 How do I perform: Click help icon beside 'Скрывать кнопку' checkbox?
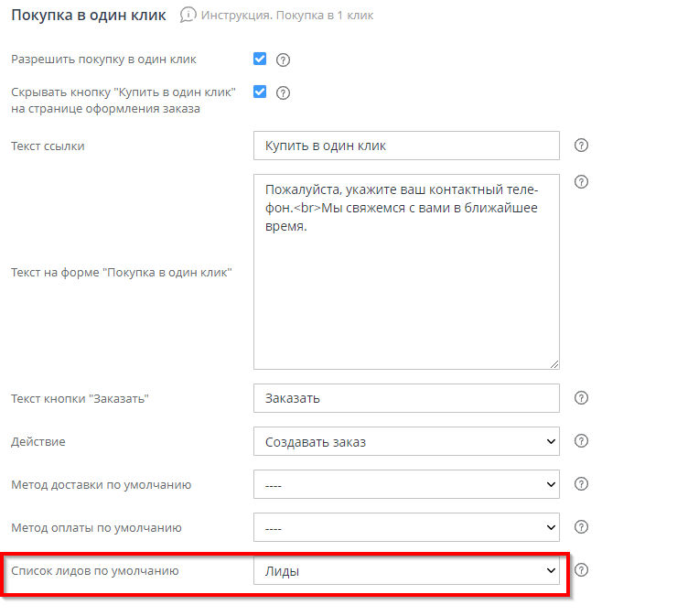click(x=283, y=92)
